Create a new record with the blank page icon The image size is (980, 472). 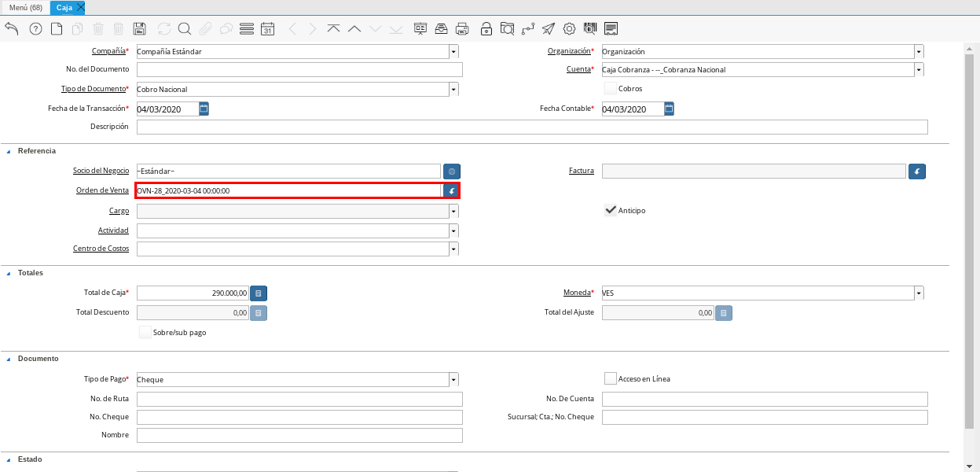pos(57,29)
